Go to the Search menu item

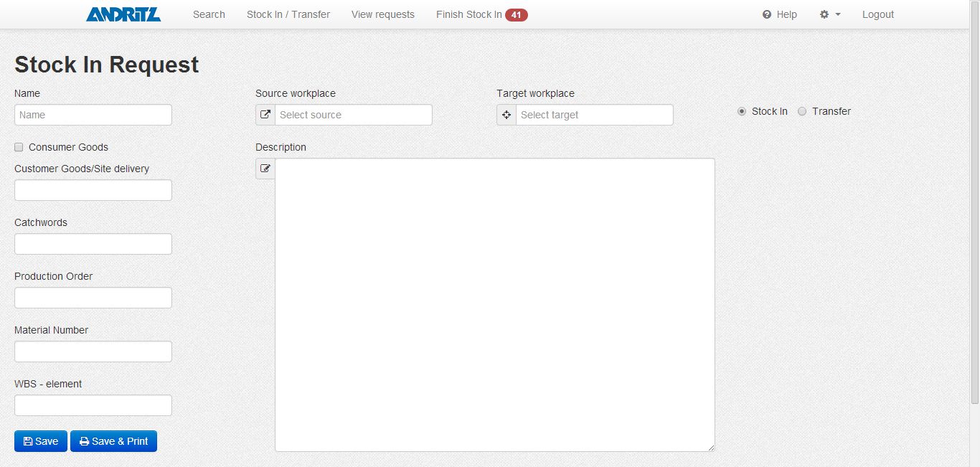point(209,14)
